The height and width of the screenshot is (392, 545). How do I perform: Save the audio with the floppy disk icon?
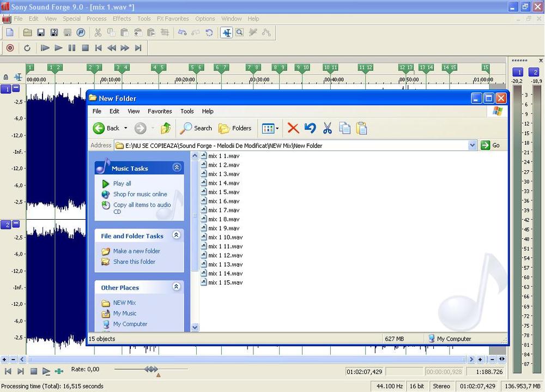click(41, 33)
